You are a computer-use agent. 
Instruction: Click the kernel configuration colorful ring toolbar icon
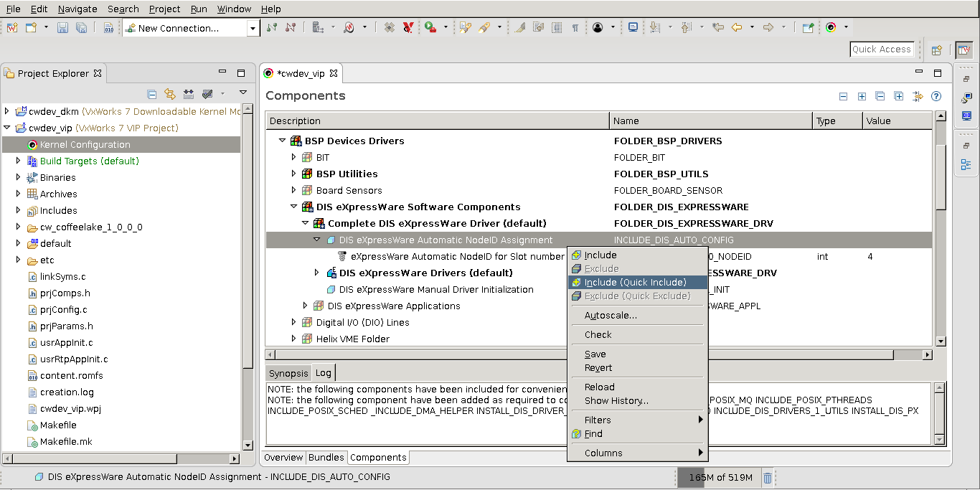point(831,28)
